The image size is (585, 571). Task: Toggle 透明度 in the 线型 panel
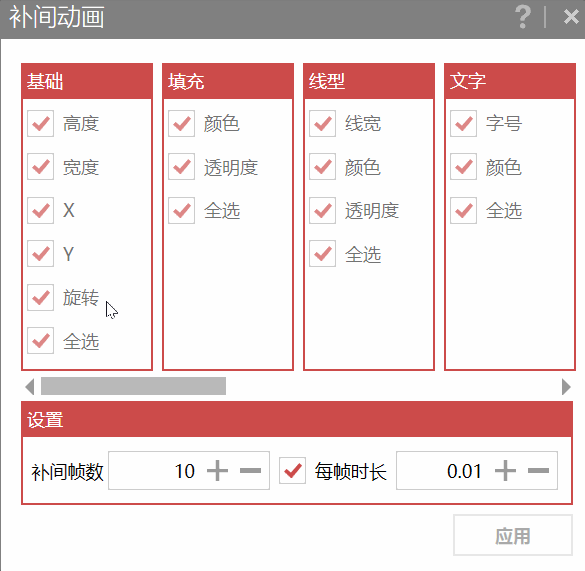pyautogui.click(x=323, y=210)
